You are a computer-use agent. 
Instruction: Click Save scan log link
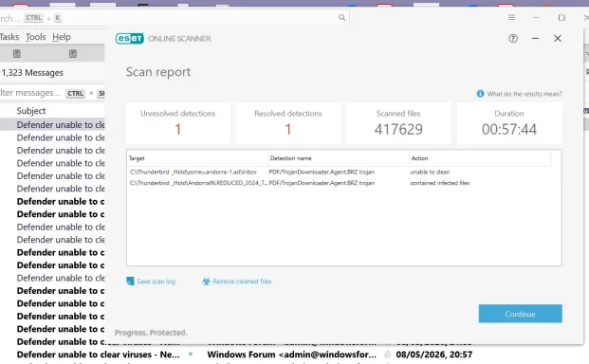(156, 282)
